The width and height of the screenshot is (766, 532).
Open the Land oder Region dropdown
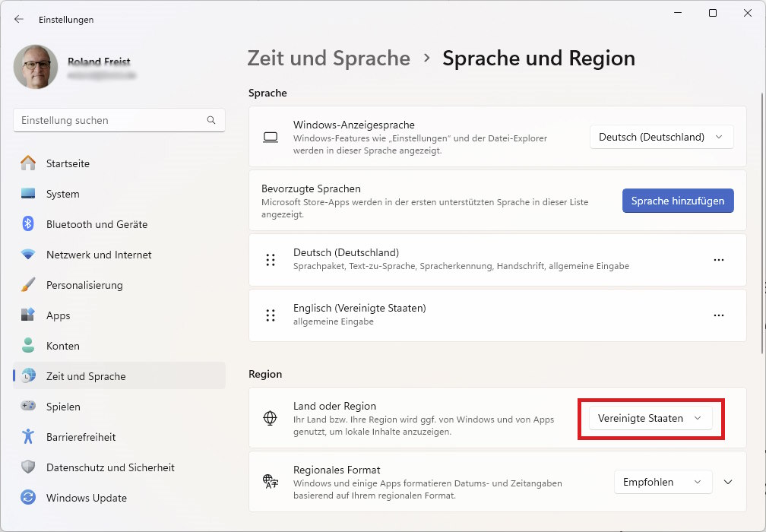coord(650,418)
